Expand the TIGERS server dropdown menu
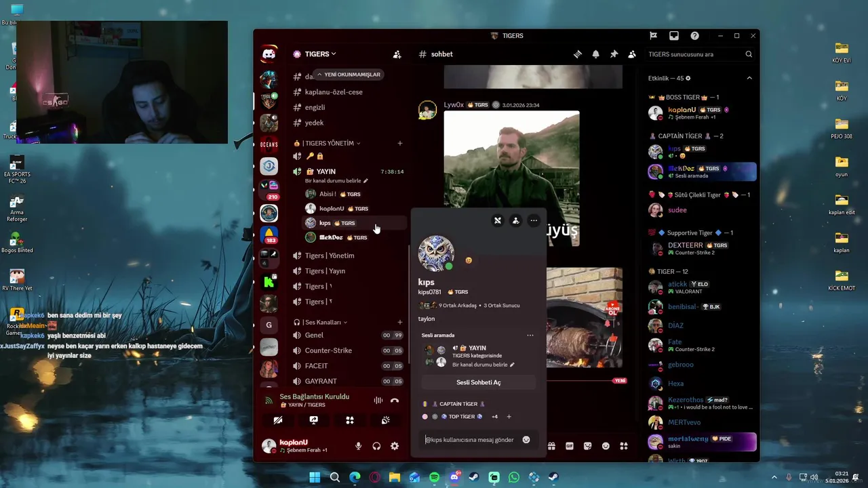This screenshot has width=868, height=488. (x=319, y=54)
